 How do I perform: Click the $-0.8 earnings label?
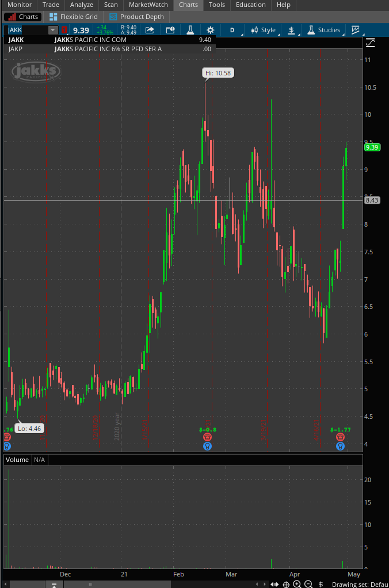pos(207,430)
